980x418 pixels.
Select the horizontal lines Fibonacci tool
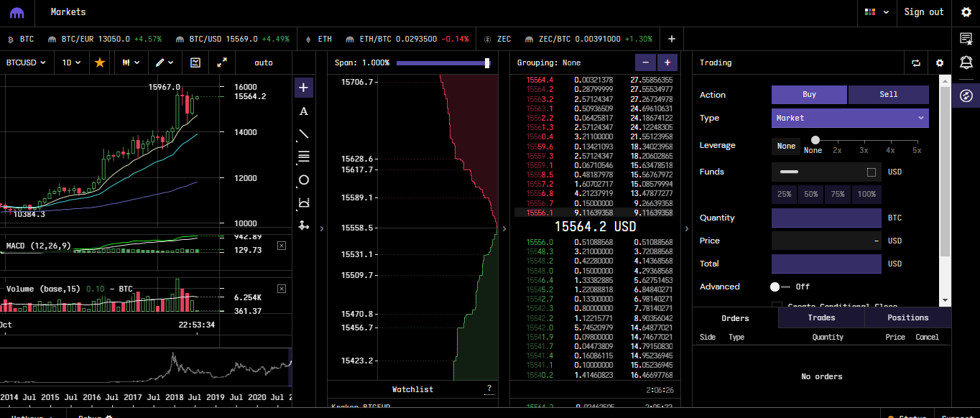303,157
